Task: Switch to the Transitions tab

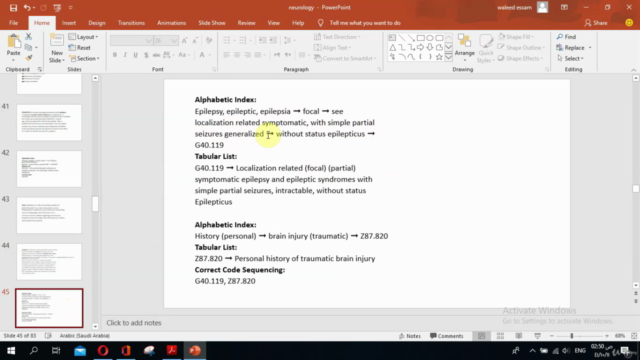Action: pyautogui.click(x=131, y=23)
